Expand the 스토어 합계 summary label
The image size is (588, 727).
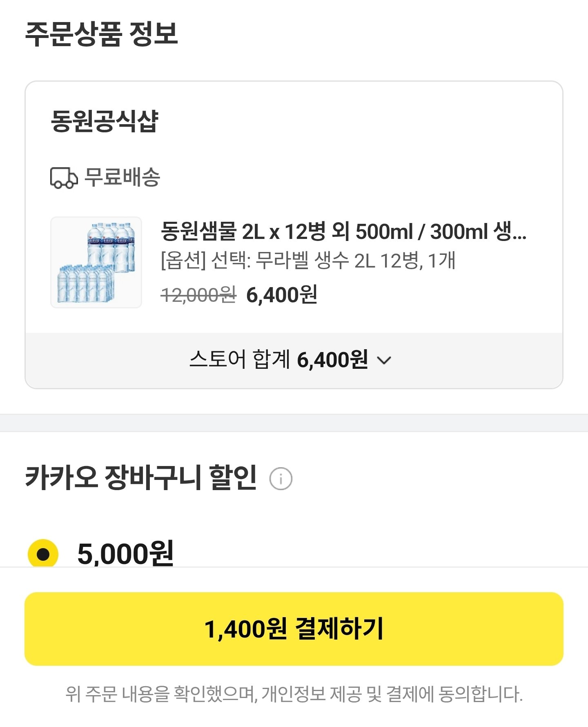[239, 360]
